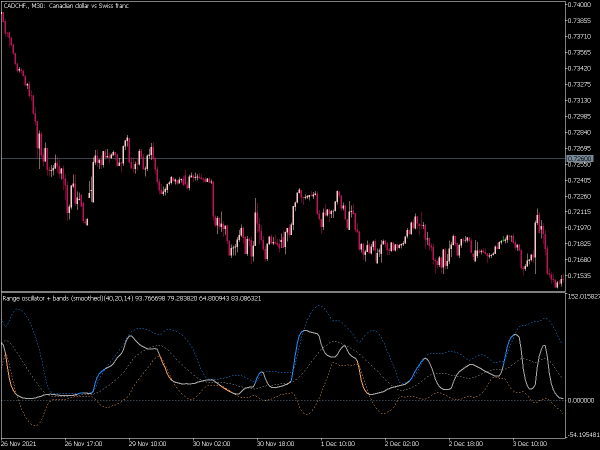Click the 0.72115 price scale label
The width and height of the screenshot is (600, 450).
(x=580, y=212)
